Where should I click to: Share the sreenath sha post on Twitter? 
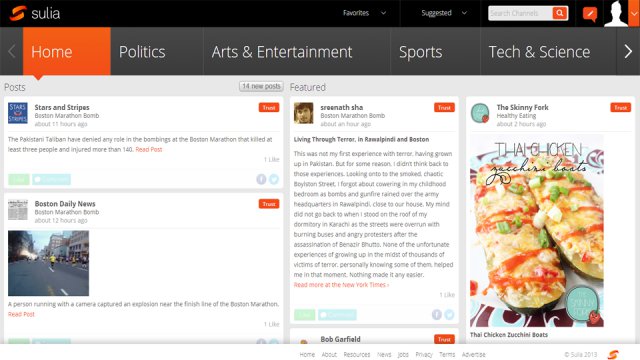point(449,315)
